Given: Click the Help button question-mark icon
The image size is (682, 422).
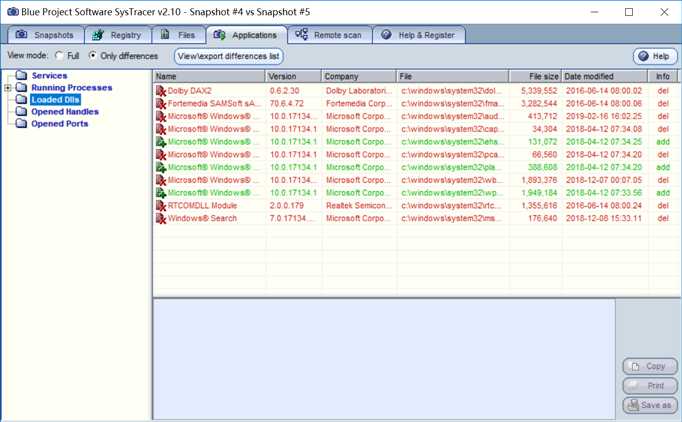Looking at the screenshot, I should point(643,56).
